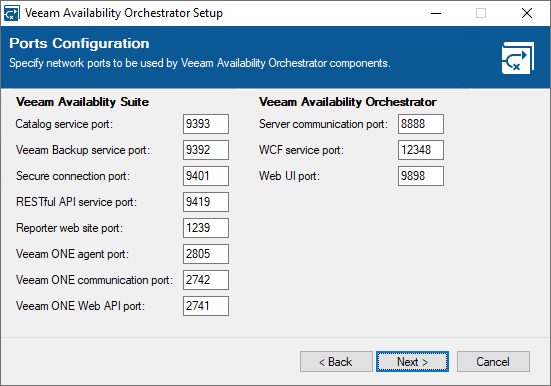Go back with the < Back button
Image resolution: width=551 pixels, height=386 pixels.
point(336,361)
